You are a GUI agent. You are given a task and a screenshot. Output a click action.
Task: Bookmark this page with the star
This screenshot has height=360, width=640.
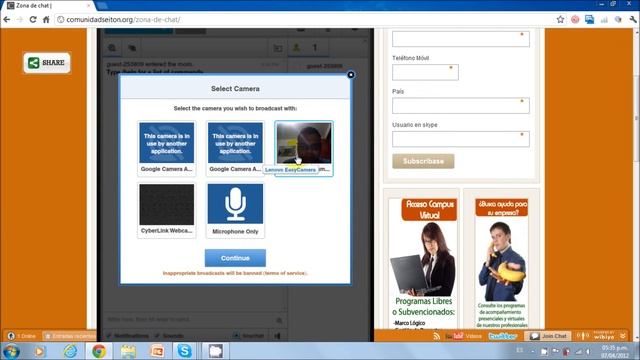pyautogui.click(x=560, y=19)
